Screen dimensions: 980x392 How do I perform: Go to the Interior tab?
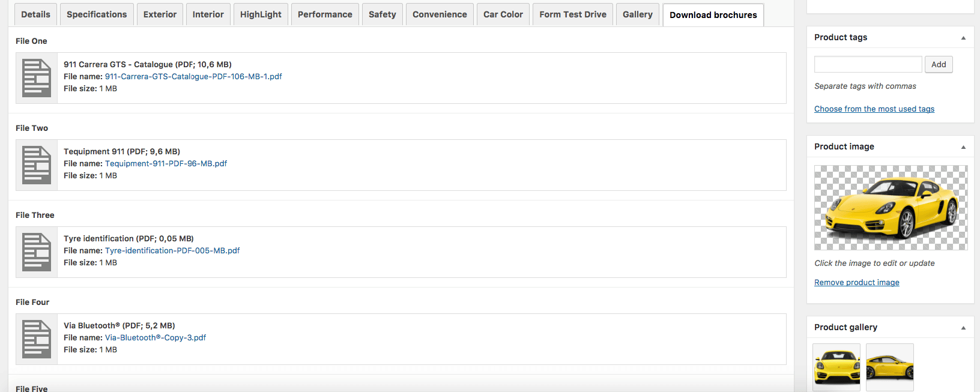click(x=208, y=14)
